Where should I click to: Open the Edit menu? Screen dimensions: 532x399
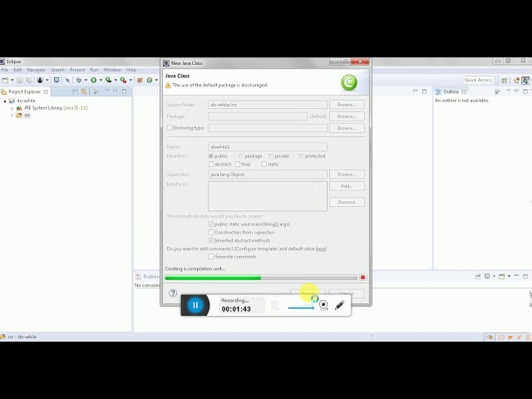pos(17,70)
